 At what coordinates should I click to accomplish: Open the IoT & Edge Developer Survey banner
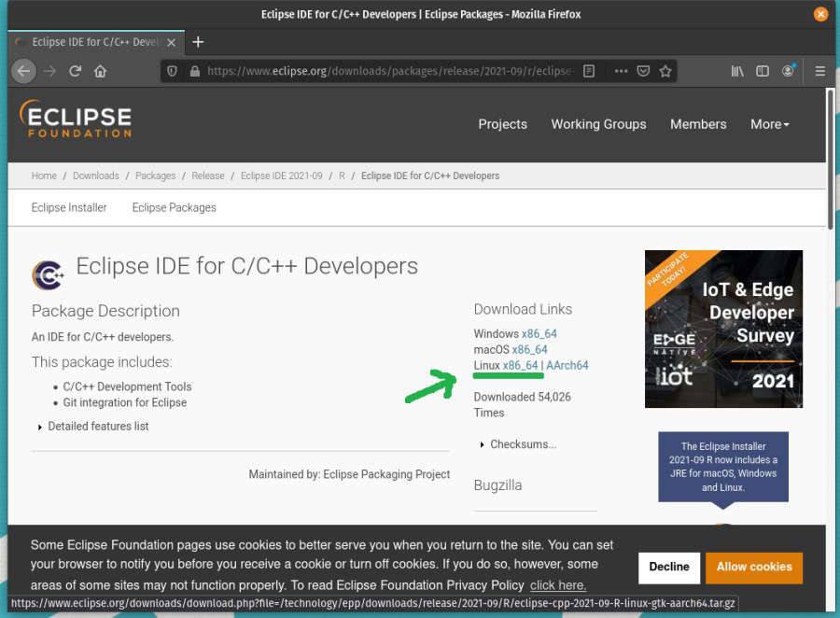(723, 330)
